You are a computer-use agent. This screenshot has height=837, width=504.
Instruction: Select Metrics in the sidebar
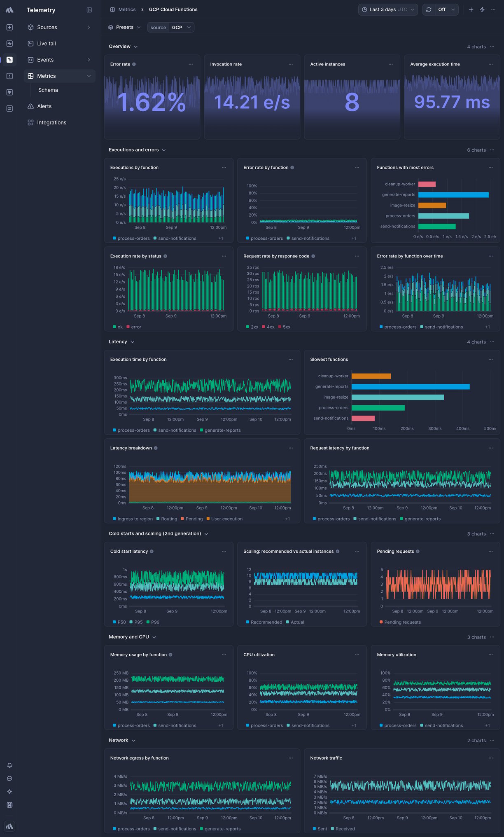59,76
